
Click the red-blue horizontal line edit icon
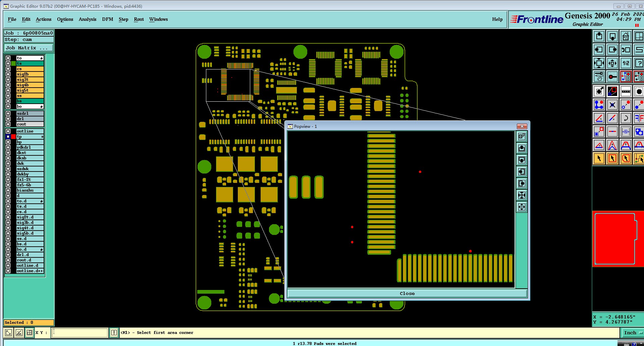(x=612, y=132)
